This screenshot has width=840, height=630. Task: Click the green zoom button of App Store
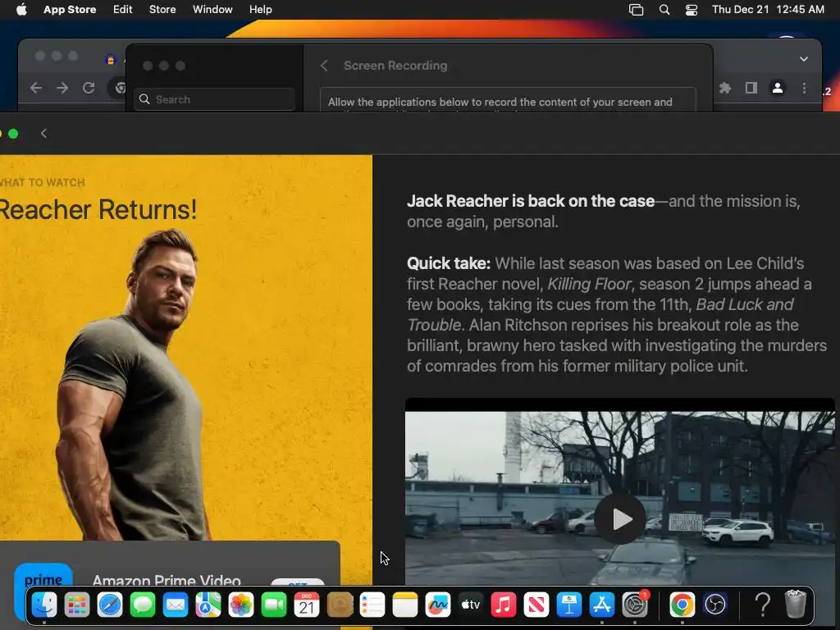point(13,134)
